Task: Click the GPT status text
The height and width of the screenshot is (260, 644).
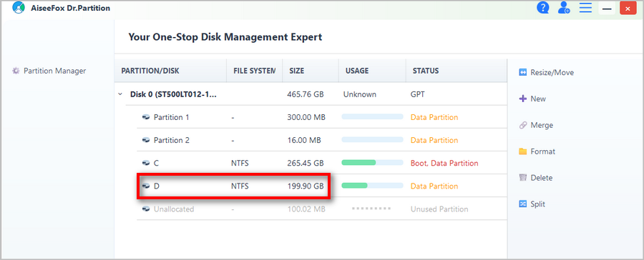Action: pos(417,94)
